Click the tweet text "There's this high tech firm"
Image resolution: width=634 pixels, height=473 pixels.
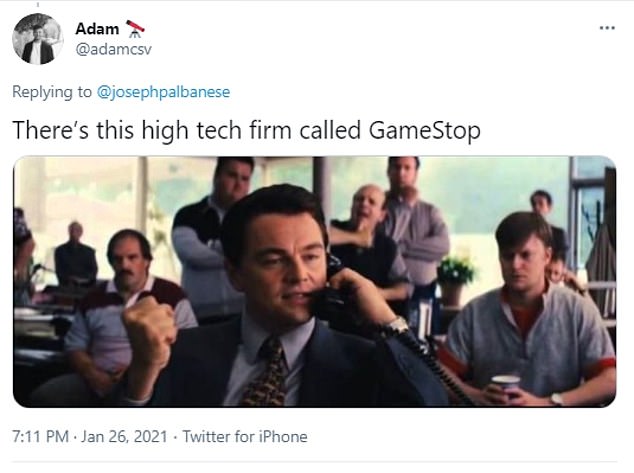(x=152, y=131)
